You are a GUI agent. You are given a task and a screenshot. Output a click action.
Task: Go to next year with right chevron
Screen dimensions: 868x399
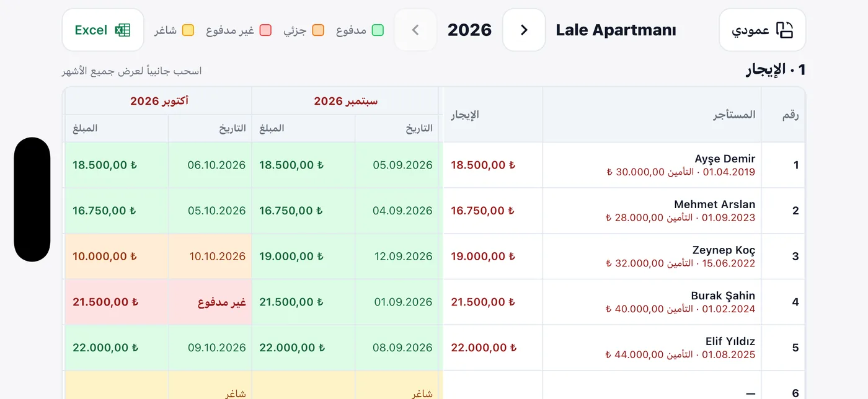[x=524, y=30]
